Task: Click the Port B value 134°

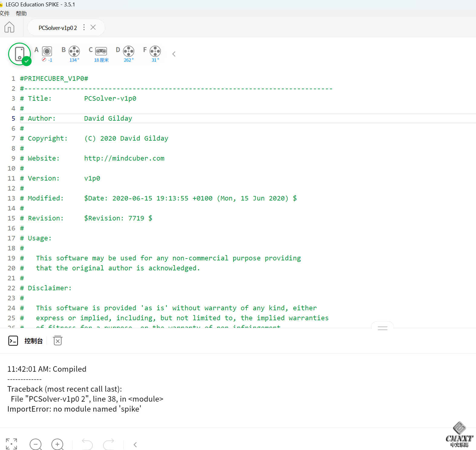Action: (74, 60)
